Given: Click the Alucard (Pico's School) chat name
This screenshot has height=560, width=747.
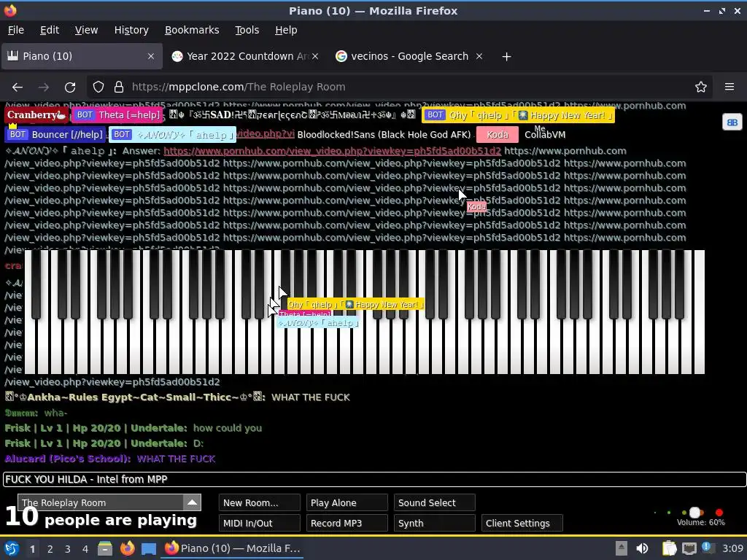Looking at the screenshot, I should coord(68,459).
